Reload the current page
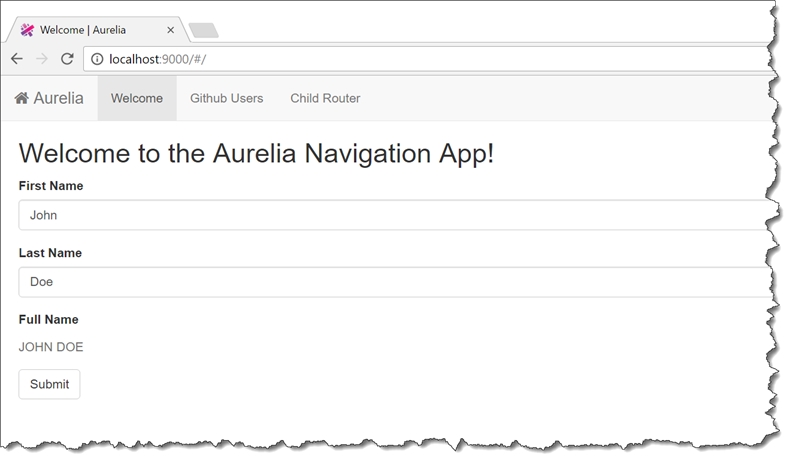Screen dimensions: 794x464 coord(67,59)
